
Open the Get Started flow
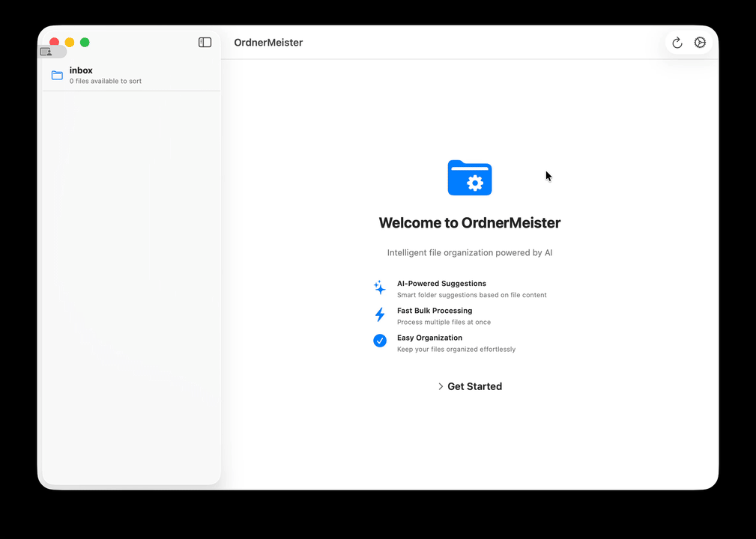(x=474, y=386)
